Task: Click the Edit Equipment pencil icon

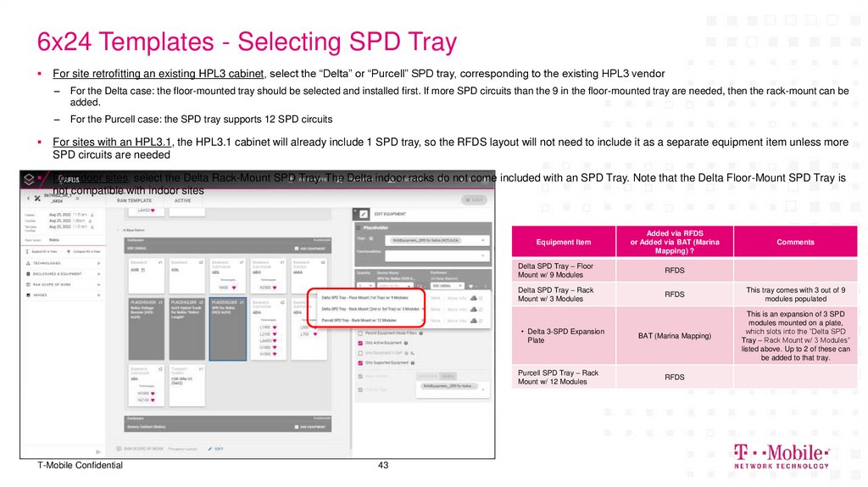Action: (363, 214)
